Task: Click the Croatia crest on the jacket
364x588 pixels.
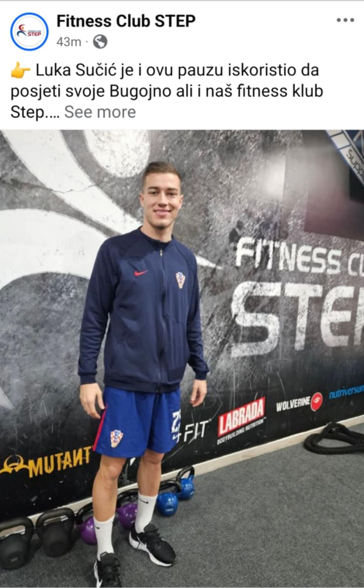Action: 180,280
